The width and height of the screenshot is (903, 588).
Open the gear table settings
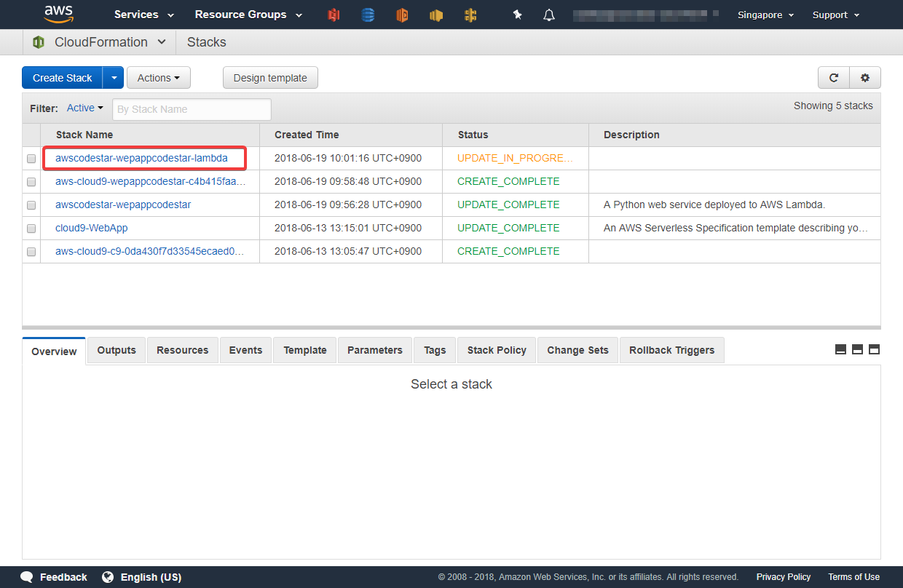(865, 78)
